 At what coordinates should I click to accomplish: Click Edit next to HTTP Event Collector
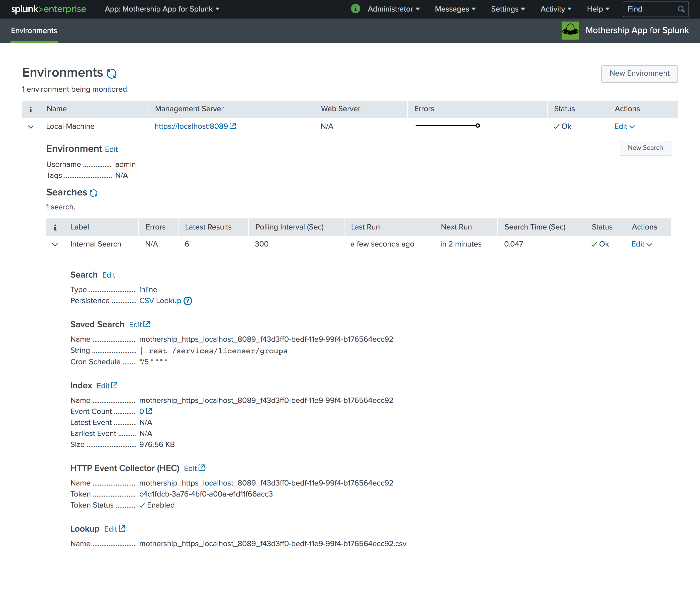coord(194,468)
